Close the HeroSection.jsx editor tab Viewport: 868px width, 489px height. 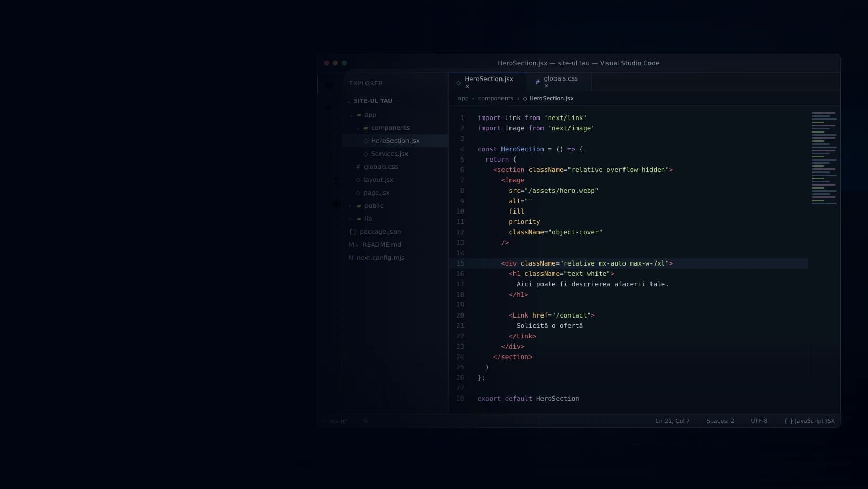pyautogui.click(x=467, y=86)
